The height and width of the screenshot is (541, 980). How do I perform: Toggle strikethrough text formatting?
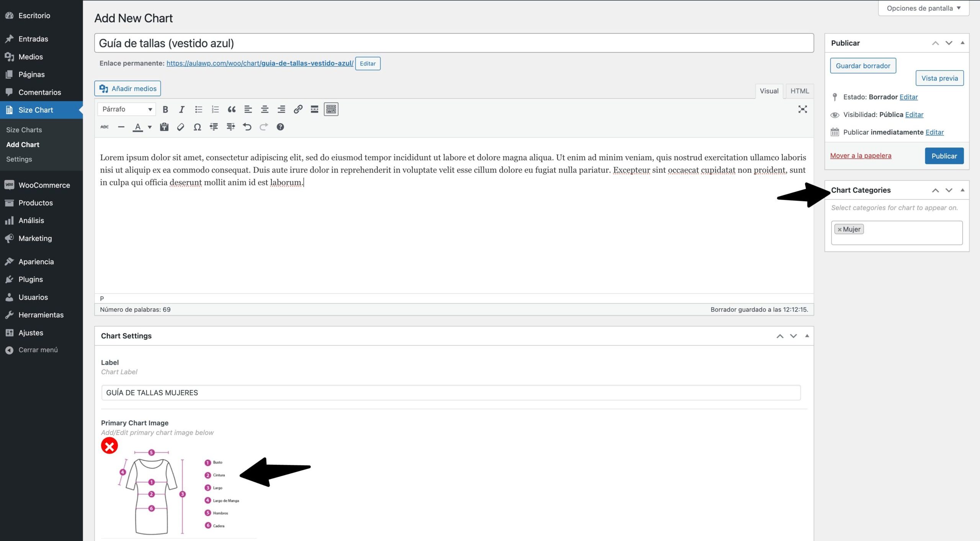pos(105,127)
